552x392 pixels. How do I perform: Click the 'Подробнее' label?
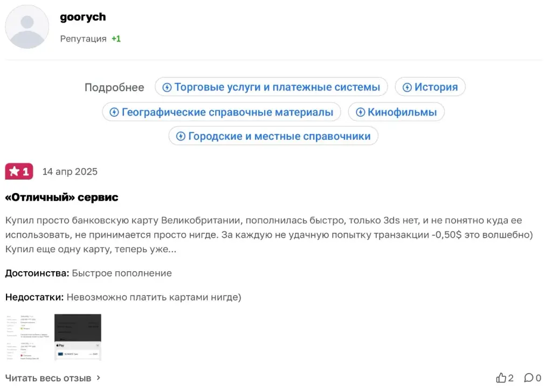pos(114,87)
